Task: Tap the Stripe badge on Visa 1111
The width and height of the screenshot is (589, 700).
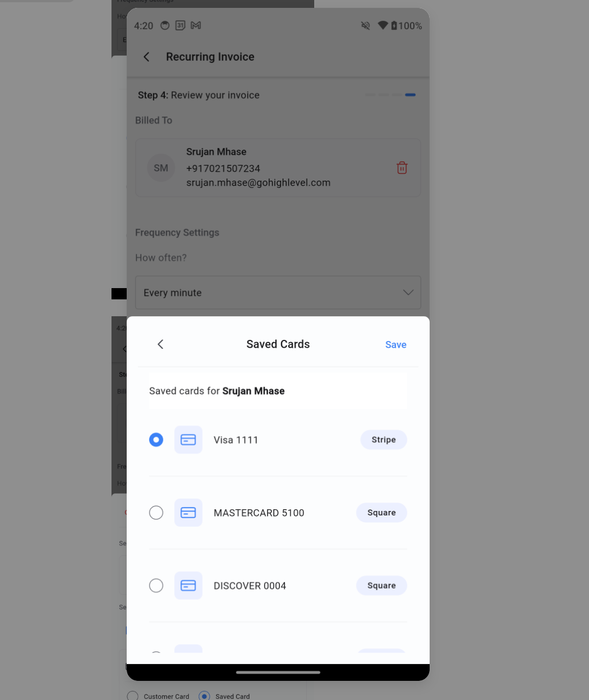Action: coord(383,440)
